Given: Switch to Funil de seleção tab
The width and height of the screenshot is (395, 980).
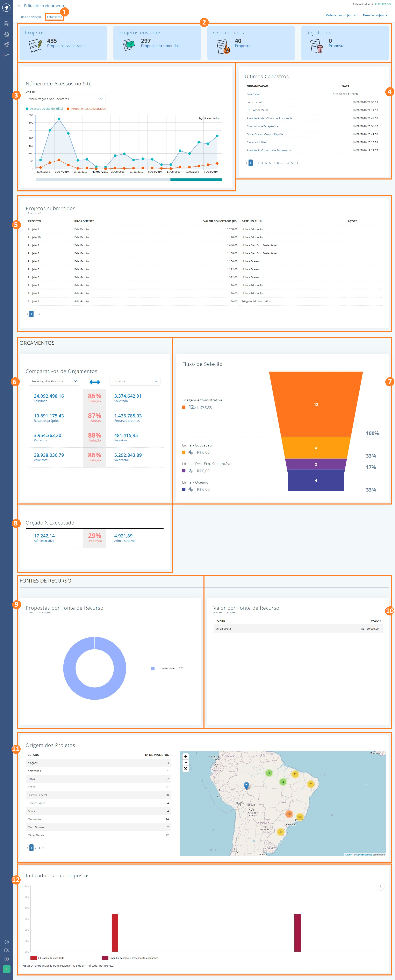Looking at the screenshot, I should (x=30, y=17).
